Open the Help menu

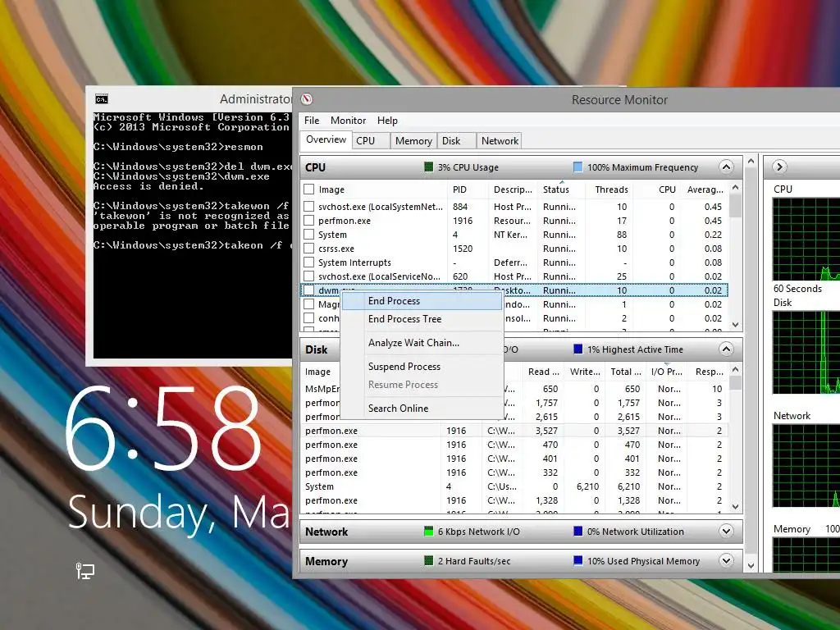tap(387, 121)
